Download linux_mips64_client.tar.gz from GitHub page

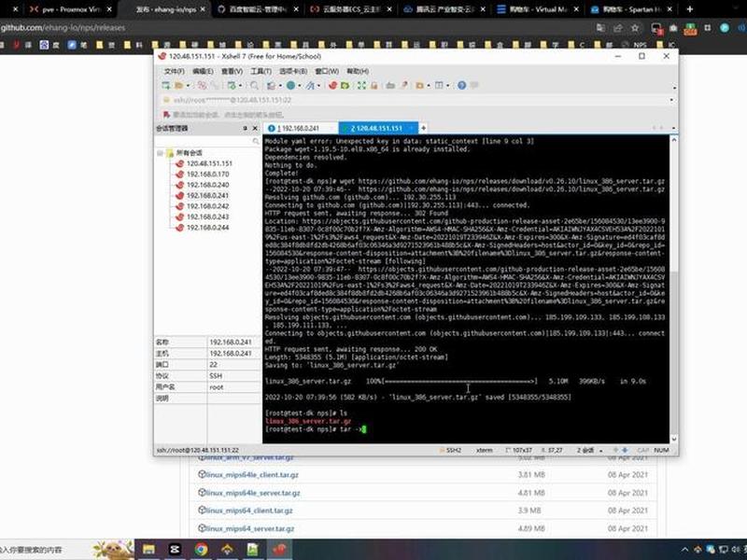[x=249, y=511]
